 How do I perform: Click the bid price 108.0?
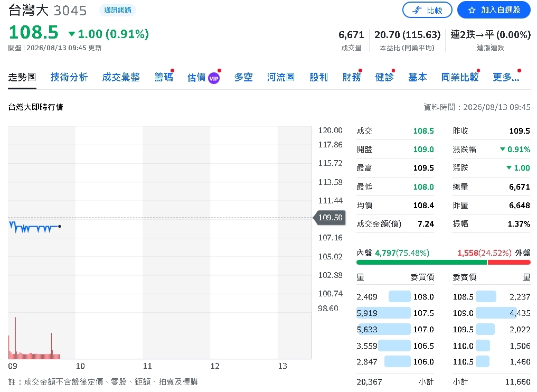click(x=423, y=297)
